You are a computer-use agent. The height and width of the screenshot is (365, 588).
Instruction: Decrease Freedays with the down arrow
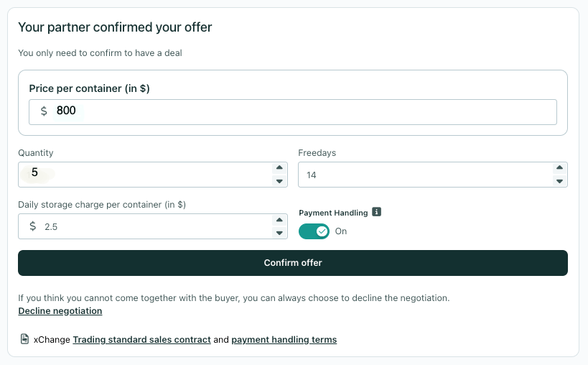point(559,181)
